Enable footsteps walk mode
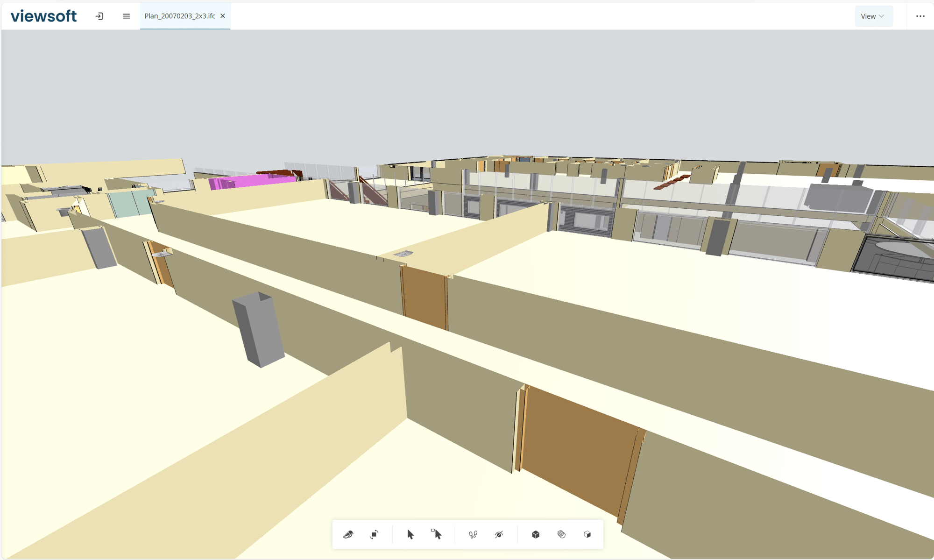Screen dimensions: 934x560 point(473,534)
